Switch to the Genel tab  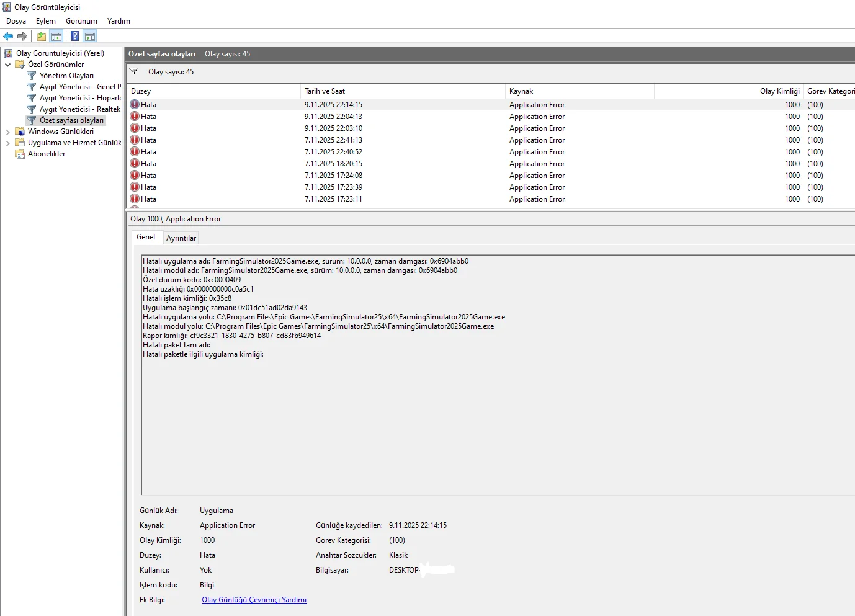146,237
